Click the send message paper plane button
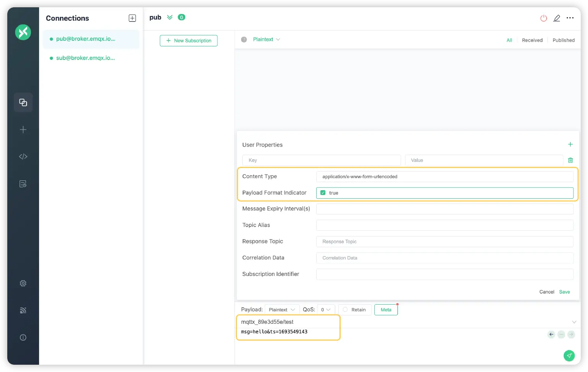The height and width of the screenshot is (372, 588). (x=569, y=356)
